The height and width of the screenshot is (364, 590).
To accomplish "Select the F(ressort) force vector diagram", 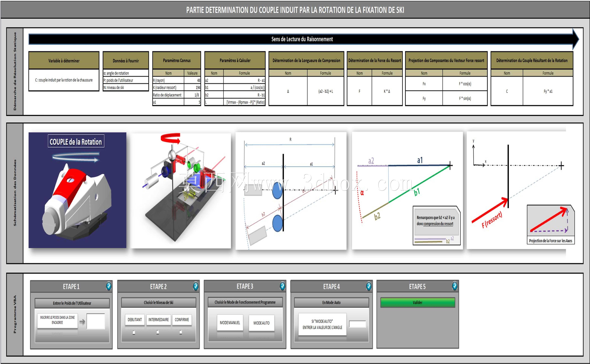I will pos(516,190).
